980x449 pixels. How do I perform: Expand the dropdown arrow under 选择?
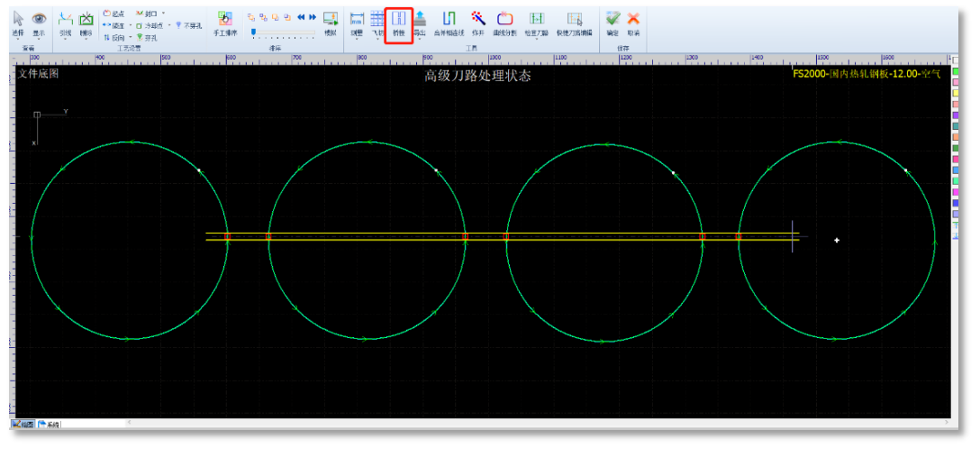[x=18, y=40]
